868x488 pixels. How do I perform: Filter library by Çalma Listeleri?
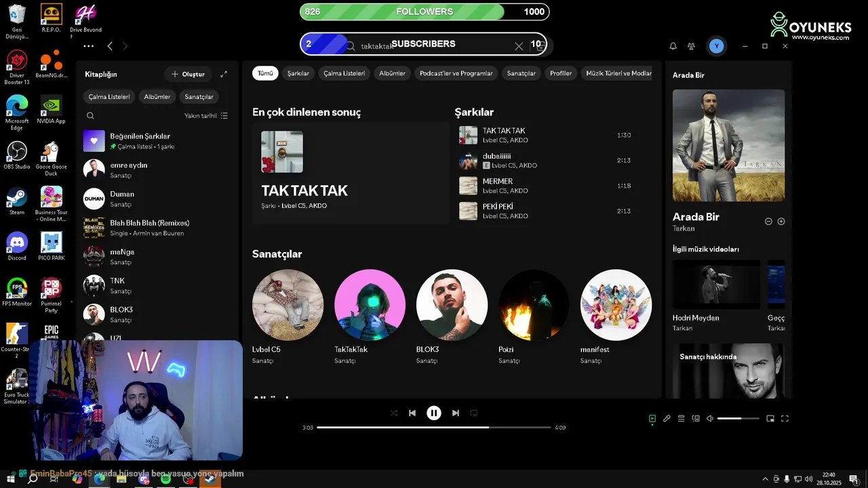[109, 97]
